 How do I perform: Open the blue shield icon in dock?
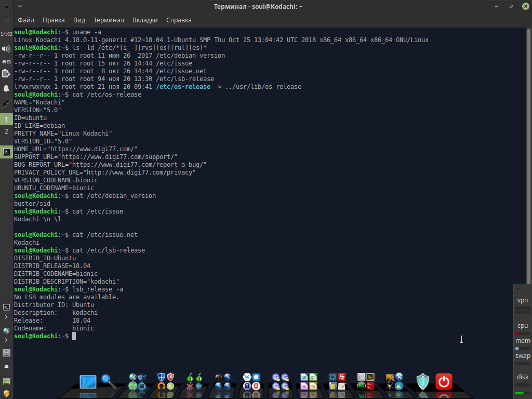point(162,377)
